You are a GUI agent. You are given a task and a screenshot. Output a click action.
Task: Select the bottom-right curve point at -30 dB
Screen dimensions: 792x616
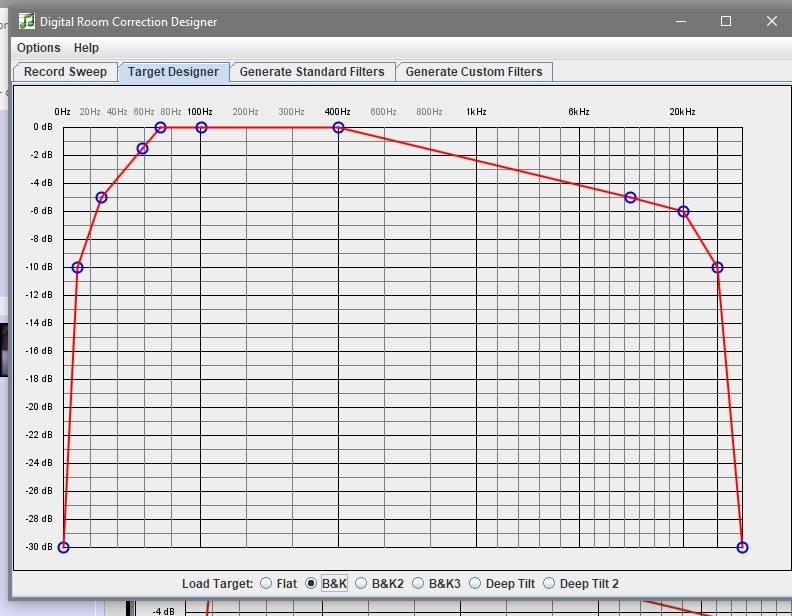coord(742,547)
